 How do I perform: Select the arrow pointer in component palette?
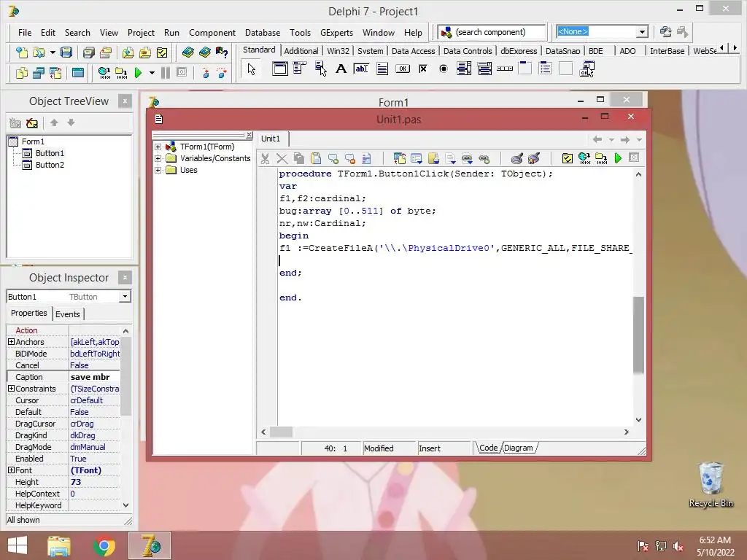tap(252, 69)
